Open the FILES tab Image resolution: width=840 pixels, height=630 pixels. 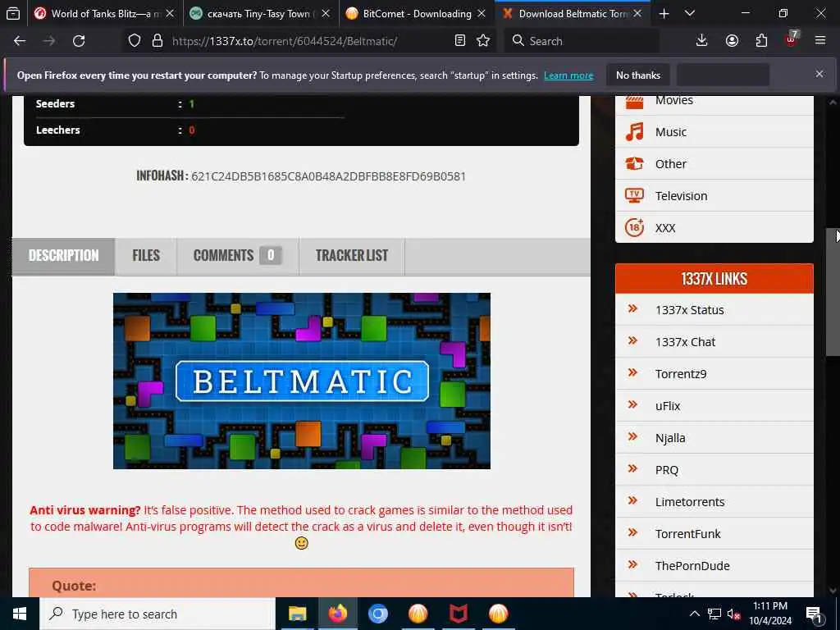pos(146,256)
